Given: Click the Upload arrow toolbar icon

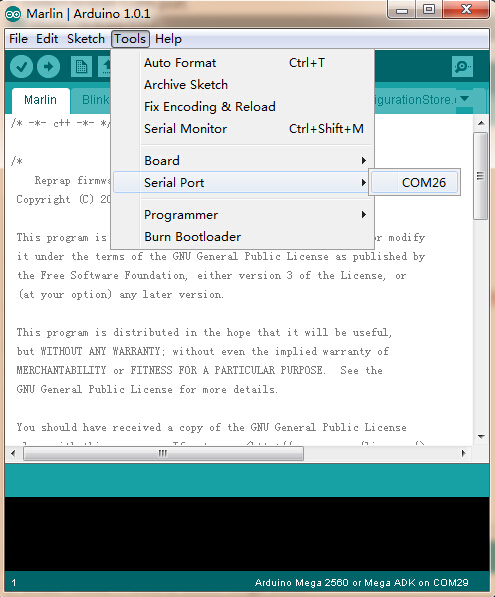Looking at the screenshot, I should point(48,67).
